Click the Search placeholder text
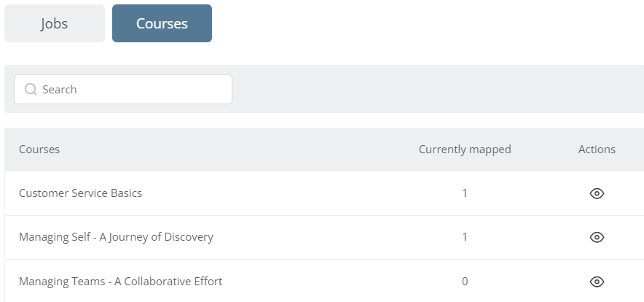The width and height of the screenshot is (644, 302). click(60, 89)
